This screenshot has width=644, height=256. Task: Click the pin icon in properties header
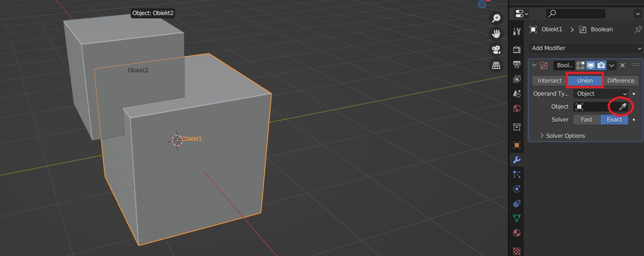tap(638, 29)
